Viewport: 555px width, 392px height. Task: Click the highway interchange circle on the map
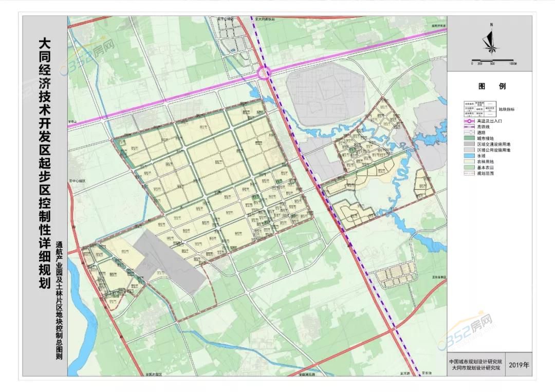[x=265, y=73]
